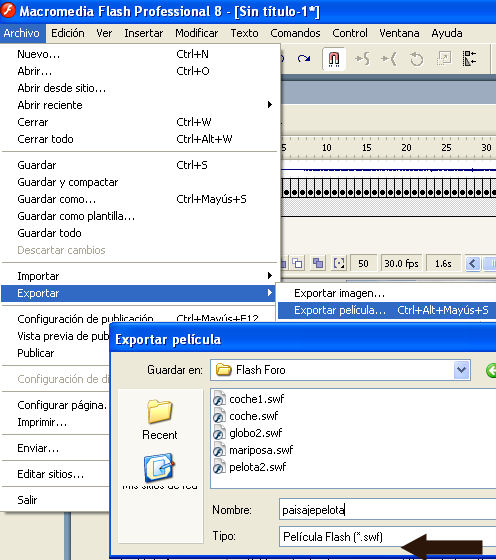Click the timeline scroll left arrow
The image size is (496, 560).
point(473,264)
